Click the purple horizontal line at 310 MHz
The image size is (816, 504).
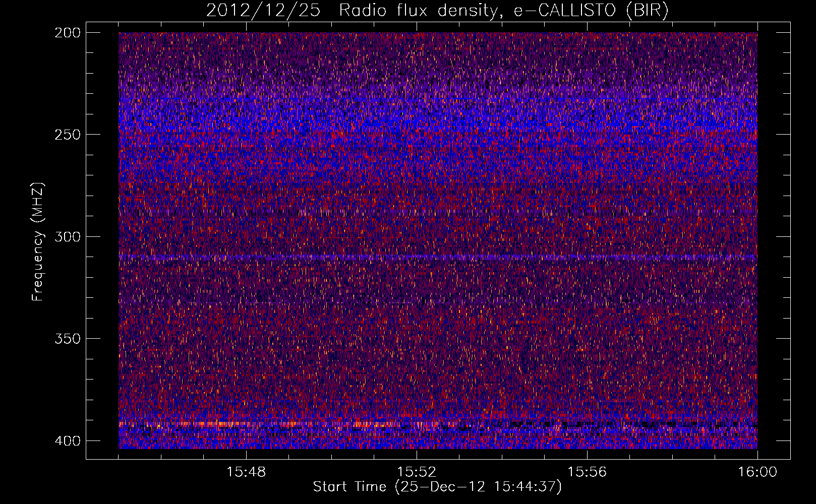point(438,257)
